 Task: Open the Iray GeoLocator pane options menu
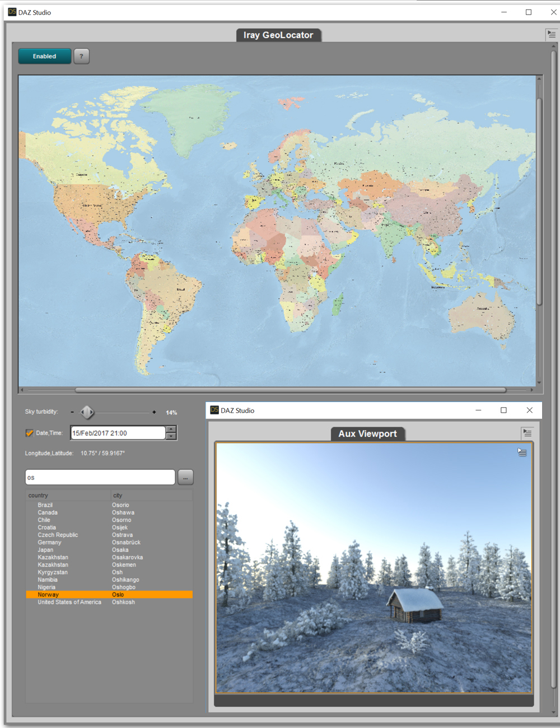552,35
